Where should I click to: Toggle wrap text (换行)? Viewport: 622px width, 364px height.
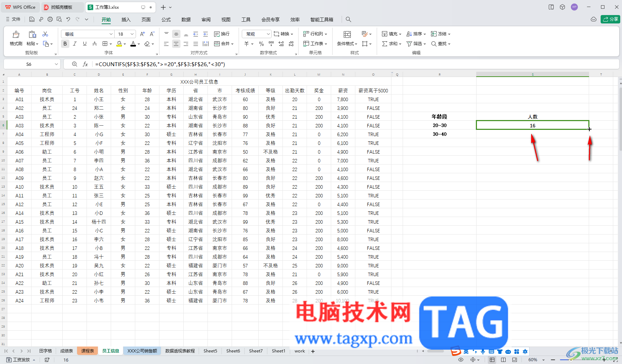tap(222, 34)
